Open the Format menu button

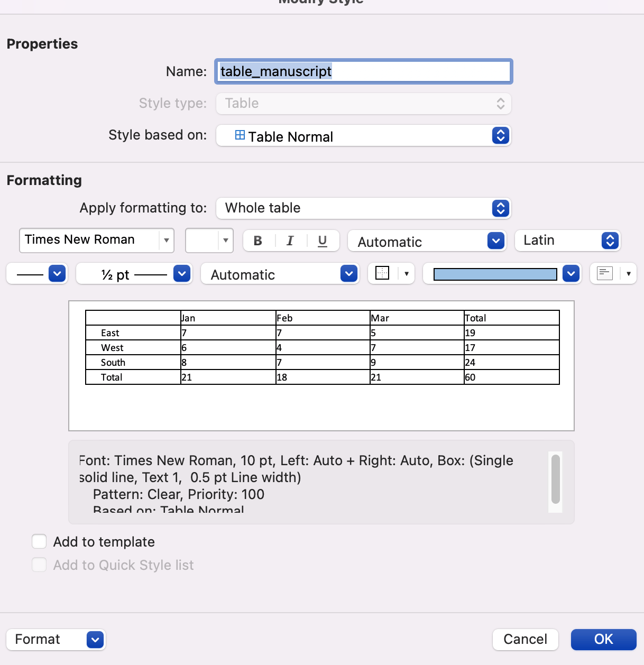(x=56, y=640)
